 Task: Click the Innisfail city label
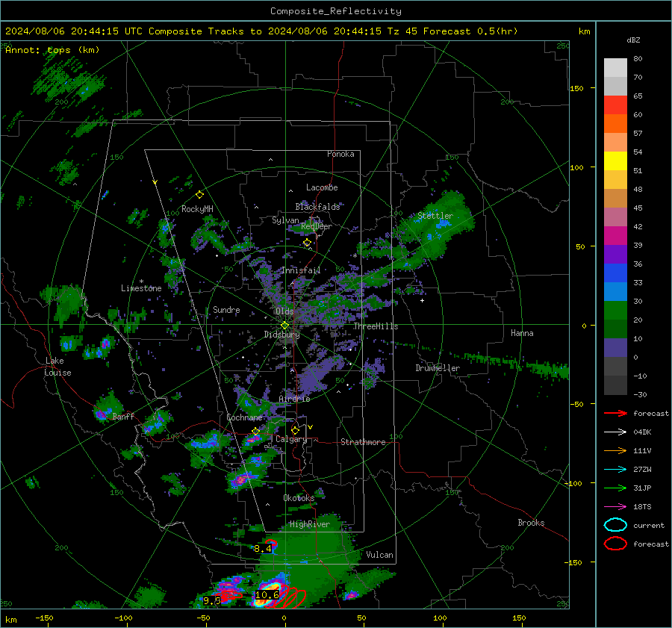(301, 270)
